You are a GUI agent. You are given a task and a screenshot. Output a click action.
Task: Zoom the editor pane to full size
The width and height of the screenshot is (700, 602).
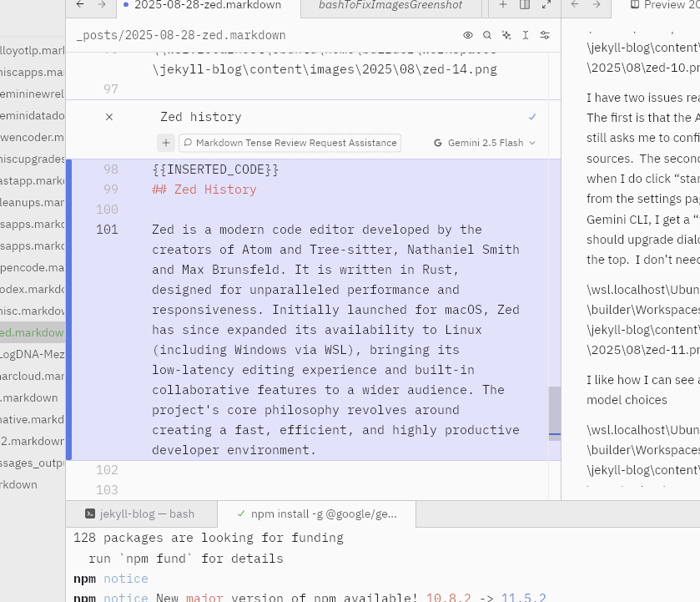coord(546,4)
